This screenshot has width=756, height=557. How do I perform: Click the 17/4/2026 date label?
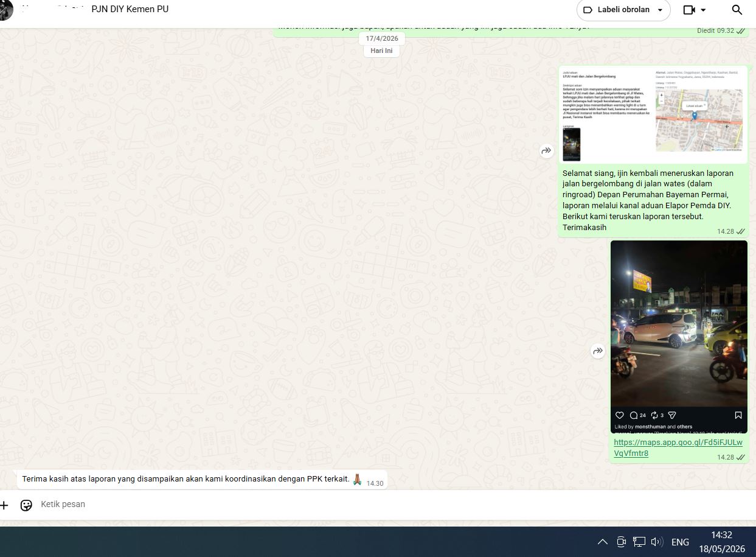[382, 38]
